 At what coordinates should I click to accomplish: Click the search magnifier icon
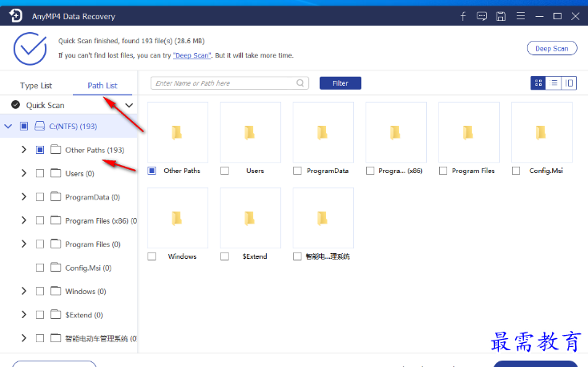(x=300, y=83)
